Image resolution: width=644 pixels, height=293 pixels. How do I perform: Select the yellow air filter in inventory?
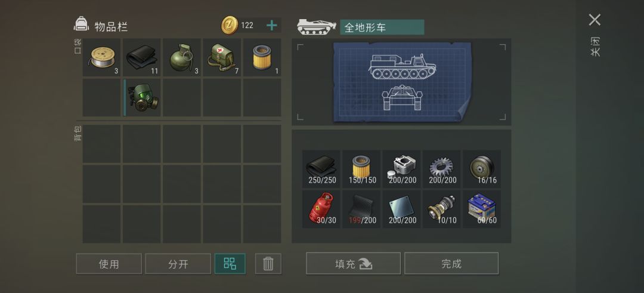tap(262, 57)
